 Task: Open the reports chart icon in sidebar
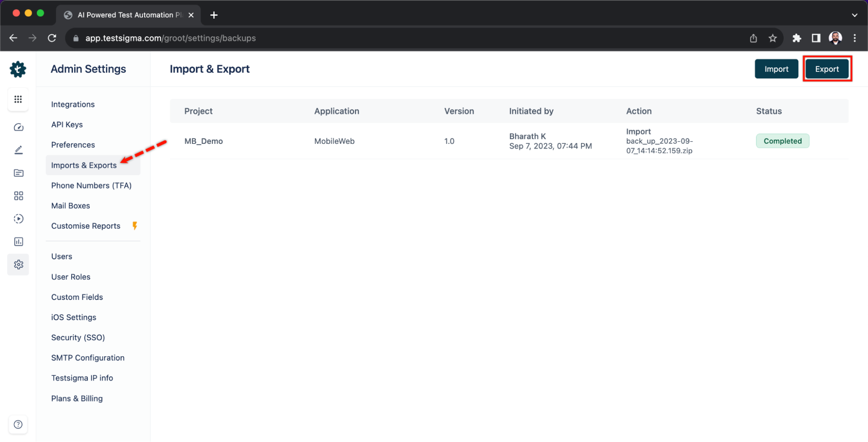tap(18, 242)
